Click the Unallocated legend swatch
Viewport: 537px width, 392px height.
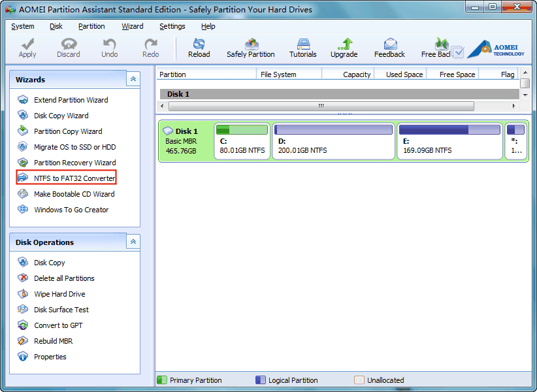pyautogui.click(x=359, y=380)
